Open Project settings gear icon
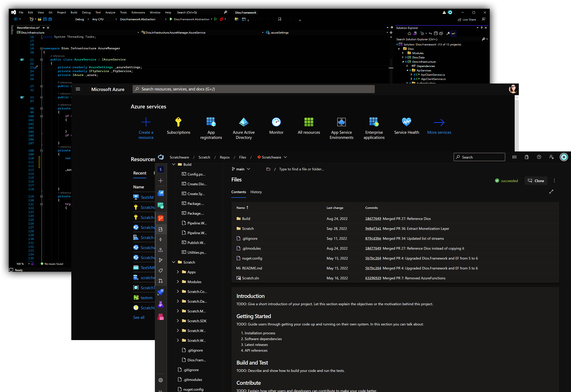 [161, 380]
